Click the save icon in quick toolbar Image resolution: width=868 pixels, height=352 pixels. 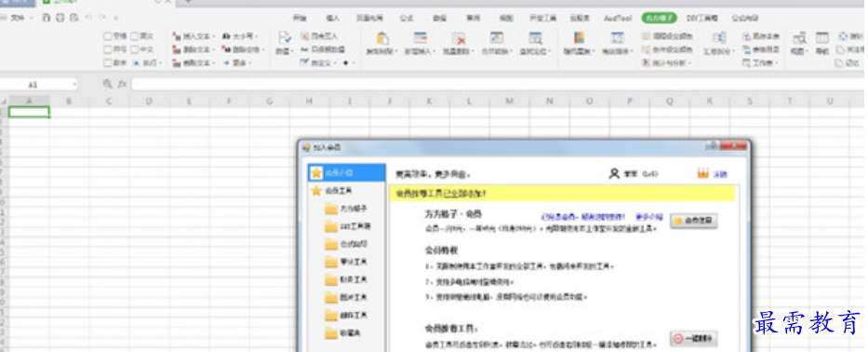click(x=47, y=18)
